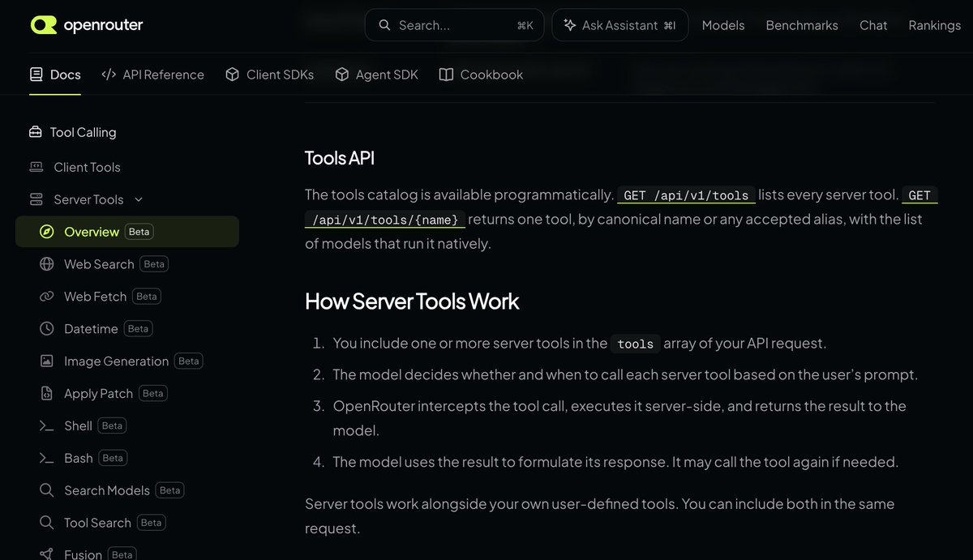Screen dimensions: 973x560
Task: Open Chat from top navigation
Action: 873,25
